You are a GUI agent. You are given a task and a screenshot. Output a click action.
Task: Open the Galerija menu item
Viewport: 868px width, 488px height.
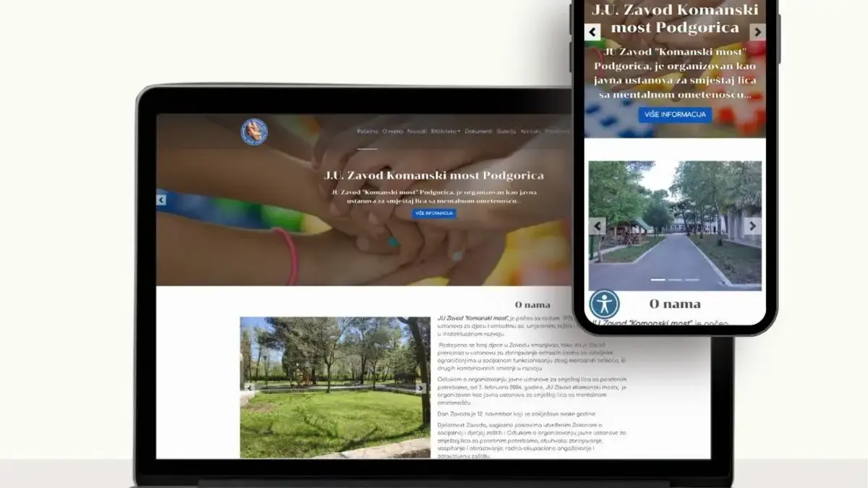506,132
